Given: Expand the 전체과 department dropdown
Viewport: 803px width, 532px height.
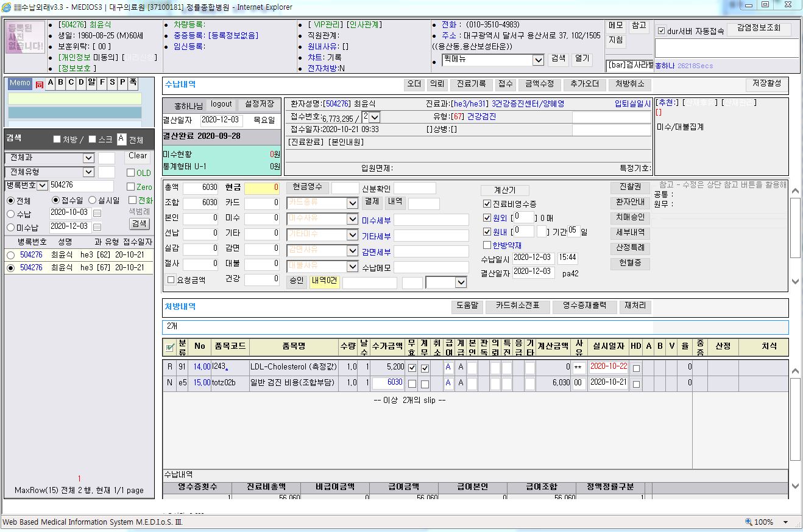Looking at the screenshot, I should tap(88, 158).
